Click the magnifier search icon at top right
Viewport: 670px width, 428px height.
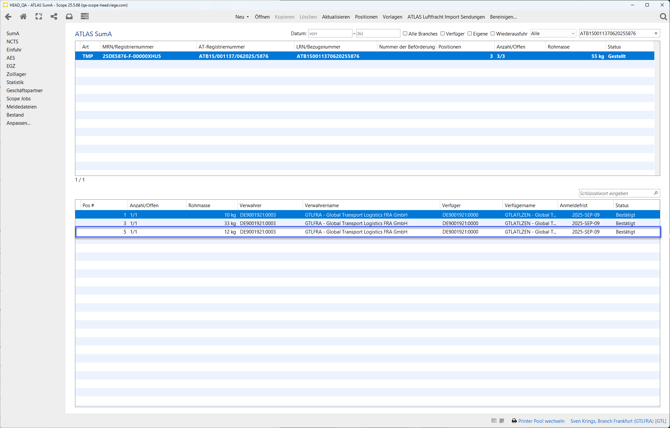(x=663, y=17)
